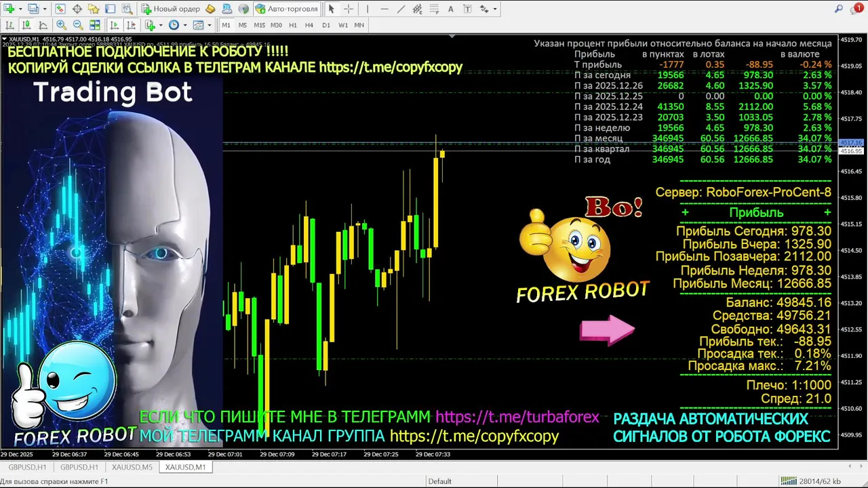Toggle the Market Watch panel icon
Screen dimensions: 868x488
[x=60, y=9]
